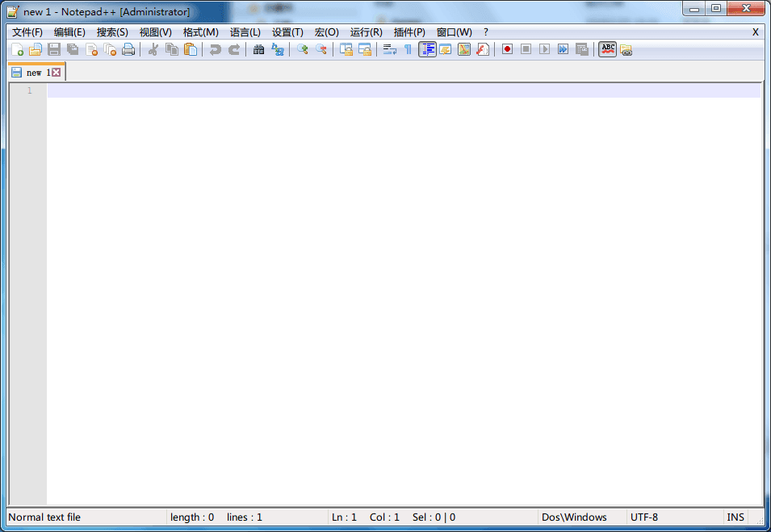Open the 运行(R) run menu
This screenshot has height=532, width=771.
[x=364, y=31]
